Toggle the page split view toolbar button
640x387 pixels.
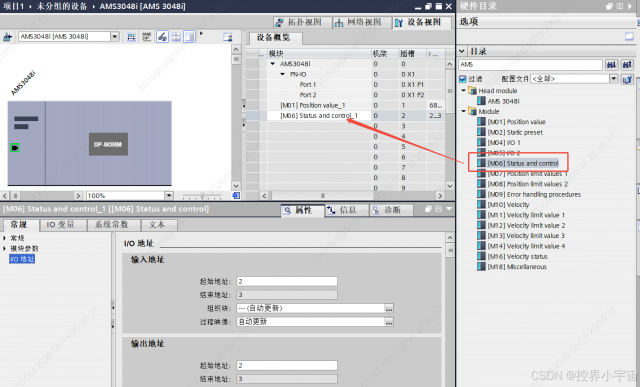tap(190, 37)
